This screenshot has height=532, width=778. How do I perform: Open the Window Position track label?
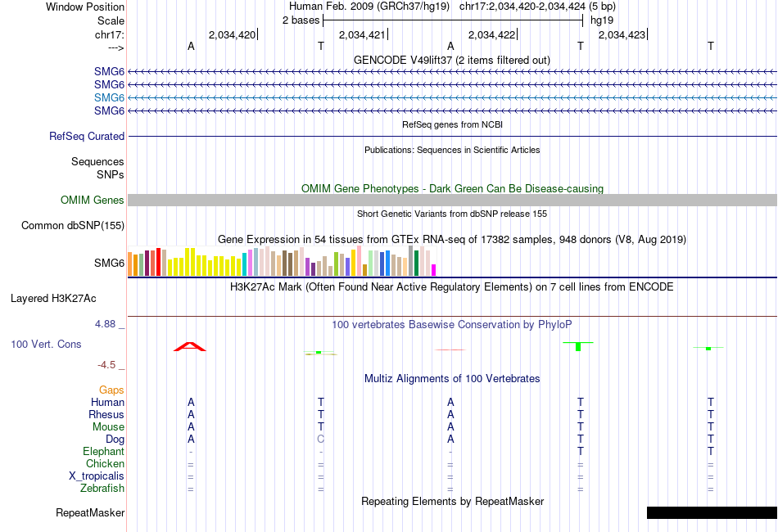[x=85, y=7]
